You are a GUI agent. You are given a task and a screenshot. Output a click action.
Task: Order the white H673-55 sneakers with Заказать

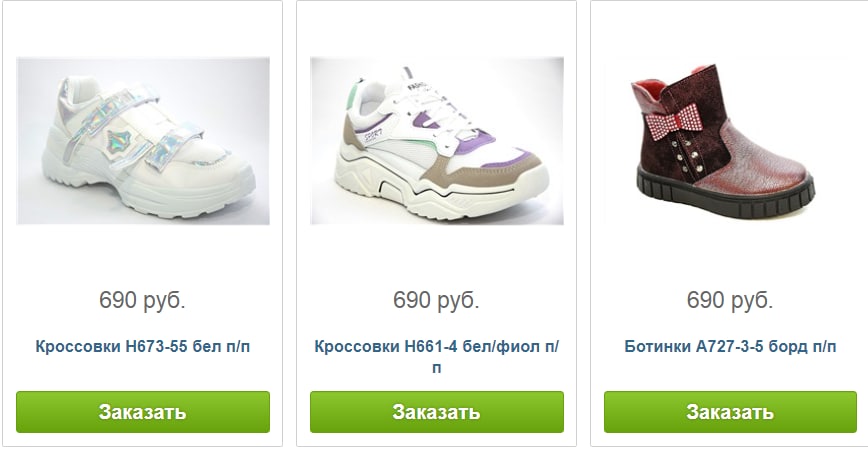(143, 412)
